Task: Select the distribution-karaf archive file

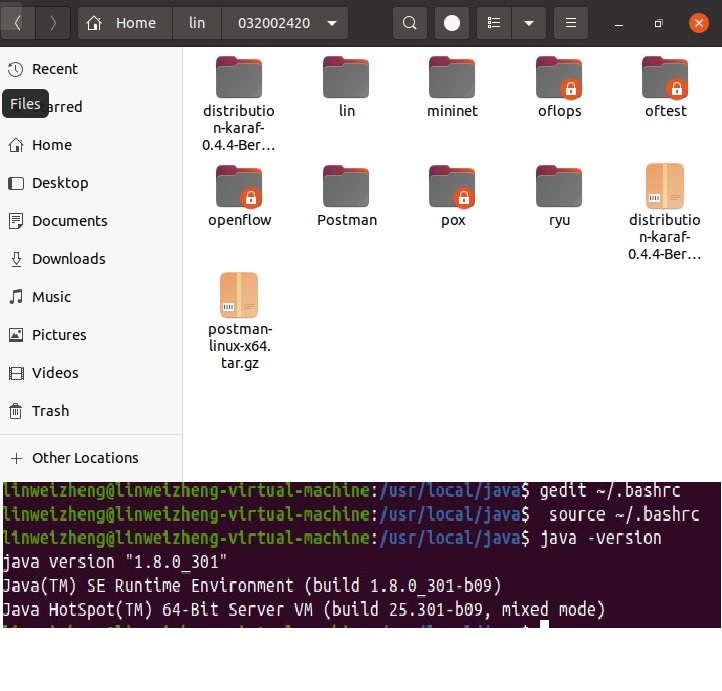Action: coord(665,187)
